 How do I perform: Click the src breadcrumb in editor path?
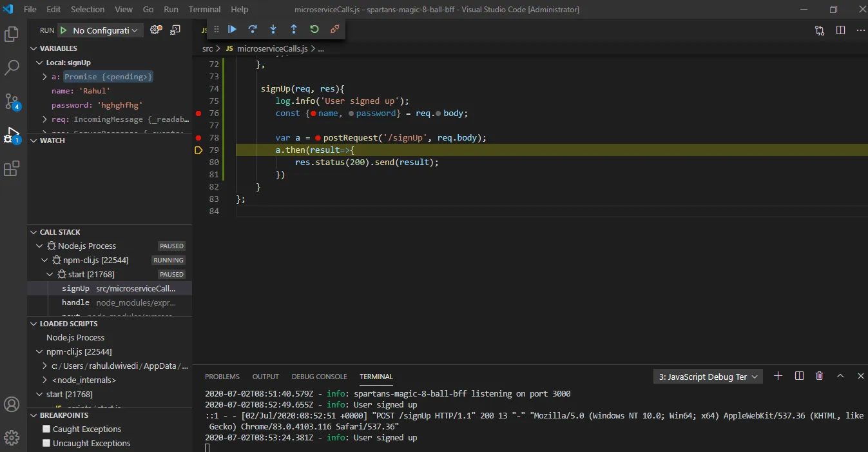207,48
